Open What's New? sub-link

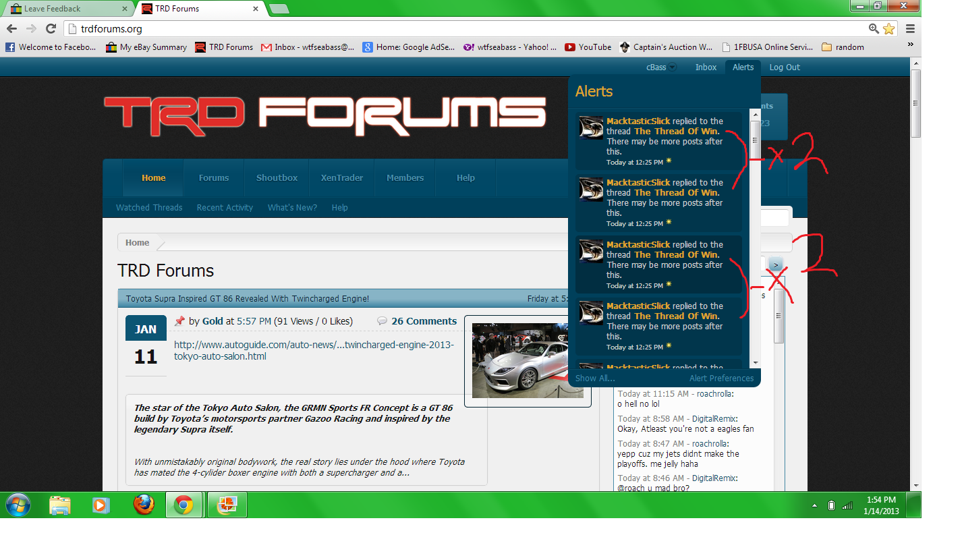[292, 208]
